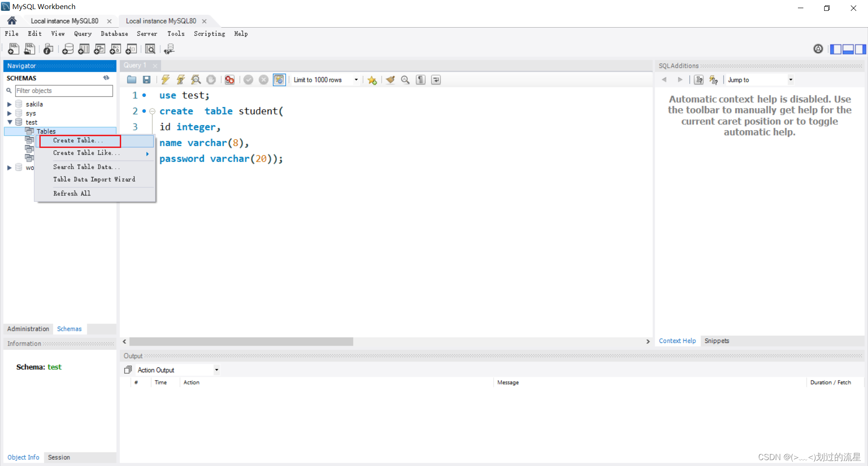Screen dimensions: 868x466
Task: Switch to the Administration tab
Action: pyautogui.click(x=28, y=329)
